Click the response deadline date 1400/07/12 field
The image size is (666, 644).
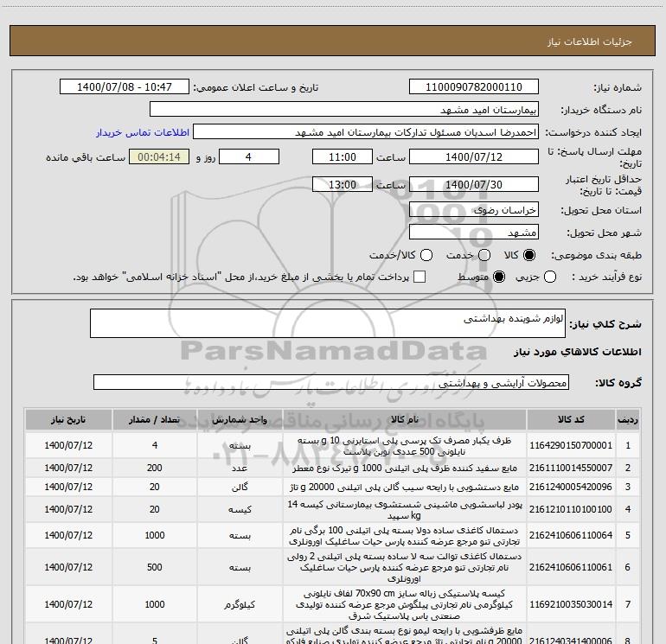click(474, 156)
